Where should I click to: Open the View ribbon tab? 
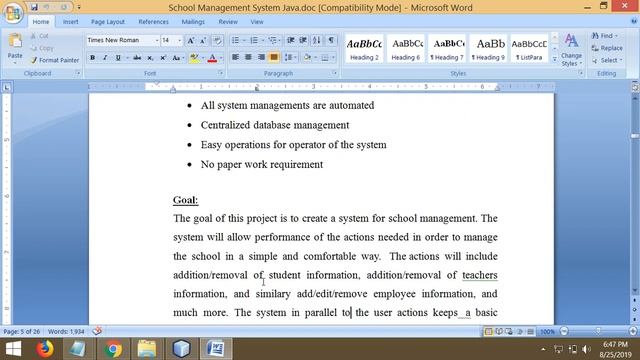(x=257, y=22)
